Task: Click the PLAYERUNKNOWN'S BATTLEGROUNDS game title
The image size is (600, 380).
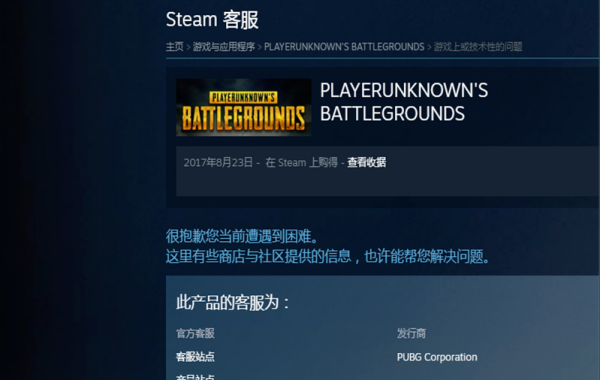Action: tap(404, 102)
